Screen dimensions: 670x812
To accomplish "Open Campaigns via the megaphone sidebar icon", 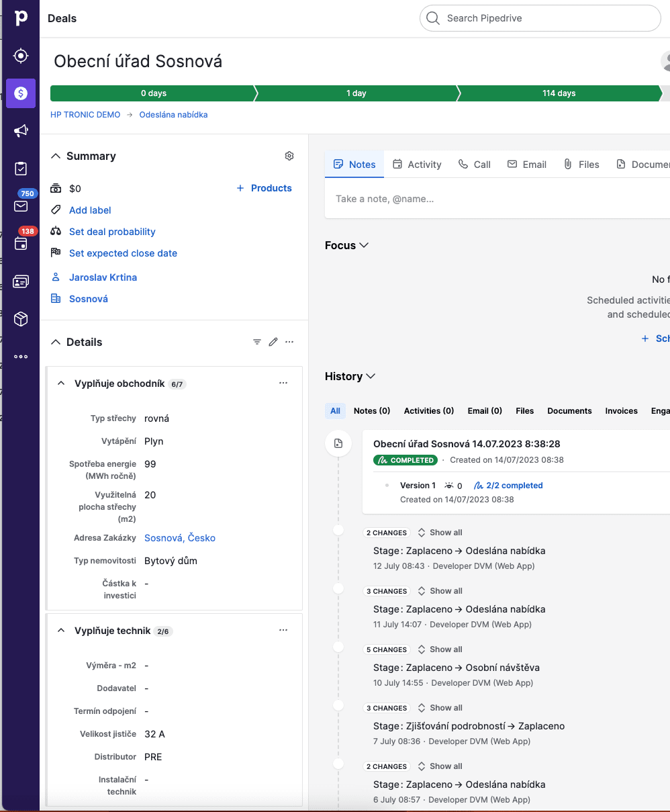I will 21,131.
